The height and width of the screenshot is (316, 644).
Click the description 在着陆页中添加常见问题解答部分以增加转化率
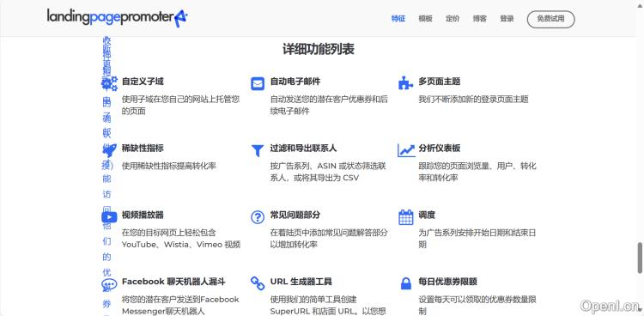point(329,239)
